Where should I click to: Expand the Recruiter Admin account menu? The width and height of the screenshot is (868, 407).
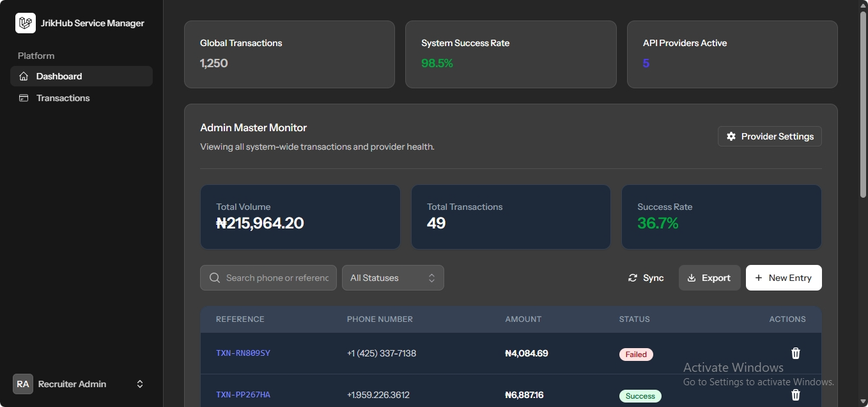click(81, 384)
